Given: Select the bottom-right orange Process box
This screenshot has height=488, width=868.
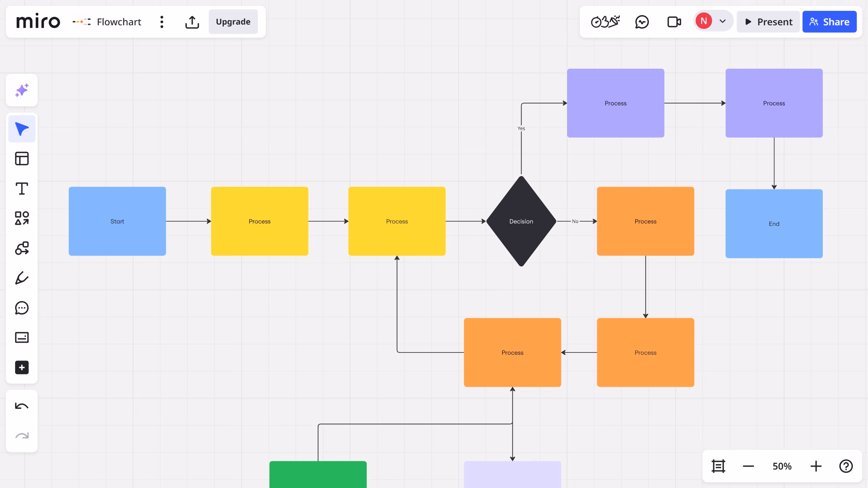Looking at the screenshot, I should (x=646, y=352).
